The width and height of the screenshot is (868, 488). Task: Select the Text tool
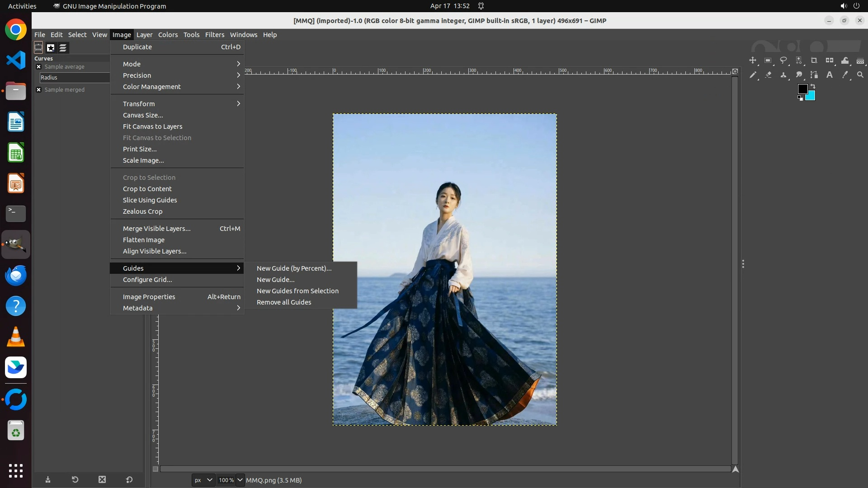click(830, 75)
